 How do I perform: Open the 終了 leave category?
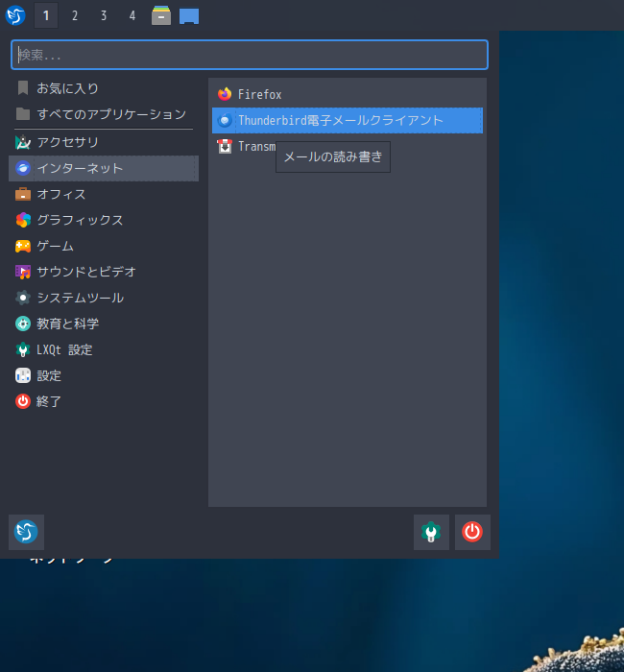[104, 401]
